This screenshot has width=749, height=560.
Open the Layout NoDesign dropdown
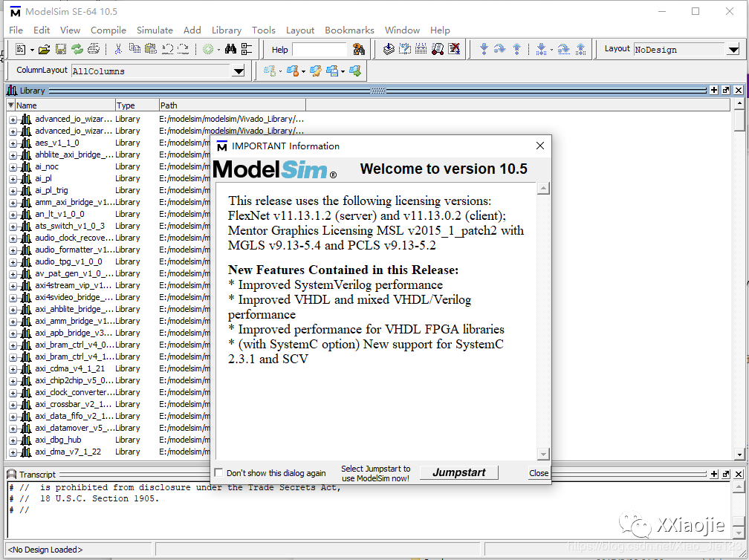(x=733, y=50)
